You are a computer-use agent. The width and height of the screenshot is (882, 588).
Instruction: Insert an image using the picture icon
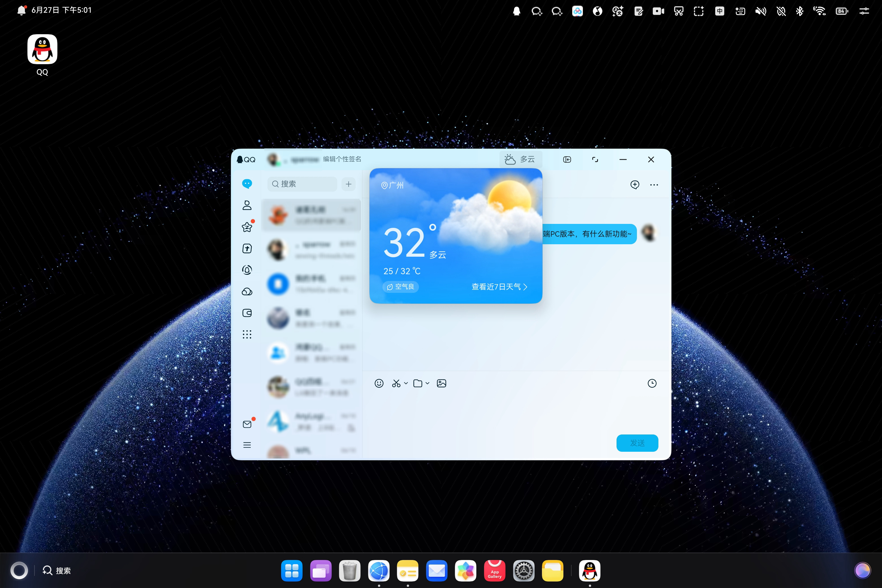(441, 383)
